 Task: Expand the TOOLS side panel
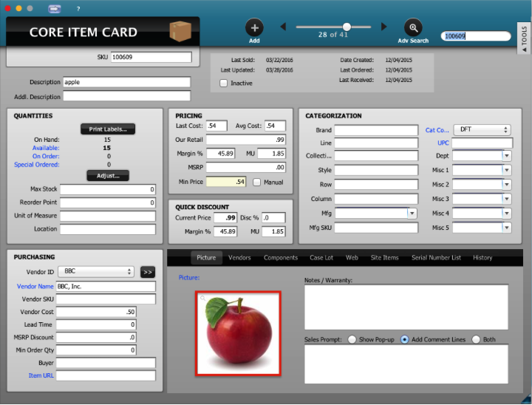525,38
